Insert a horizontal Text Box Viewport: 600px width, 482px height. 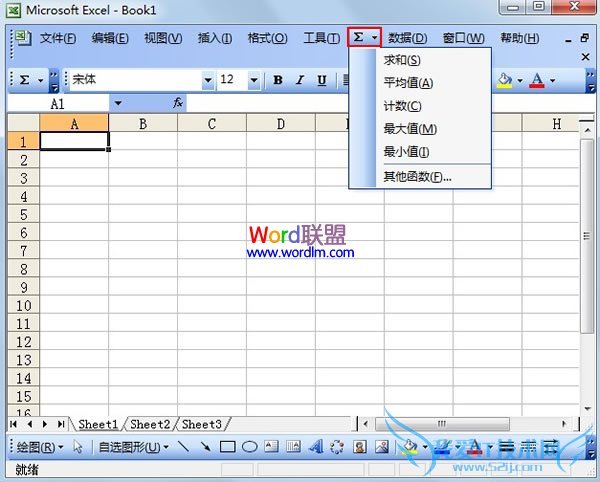(271, 446)
